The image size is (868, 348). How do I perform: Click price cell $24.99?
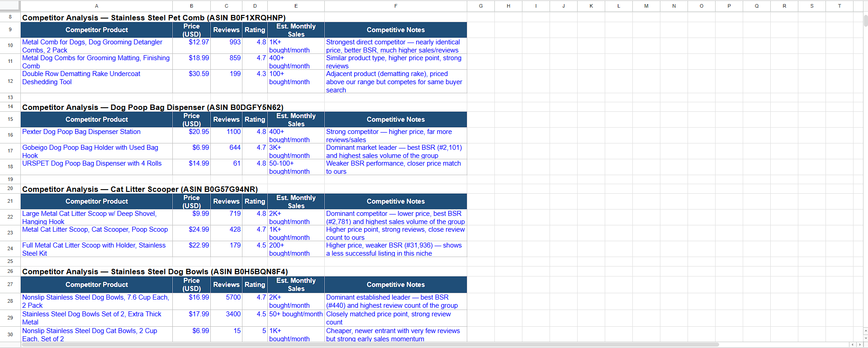(191, 233)
